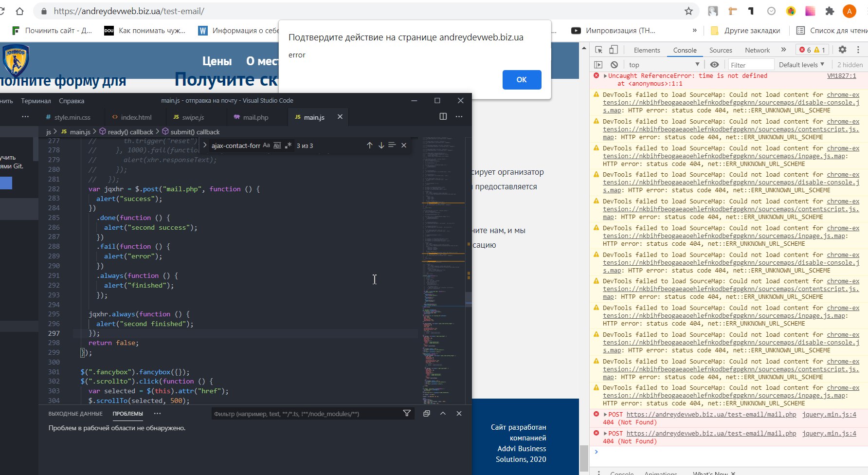868x475 pixels.
Task: Switch to the ПРОБЛЕМЫ panel tab
Action: (x=128, y=414)
